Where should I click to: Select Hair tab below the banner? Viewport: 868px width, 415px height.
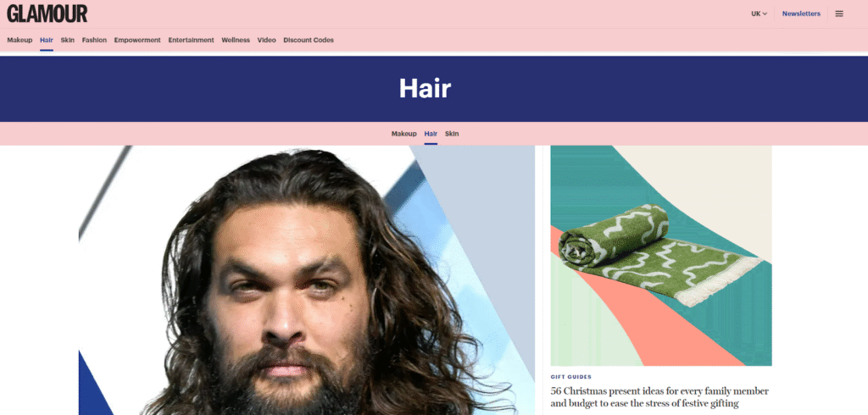coord(431,134)
